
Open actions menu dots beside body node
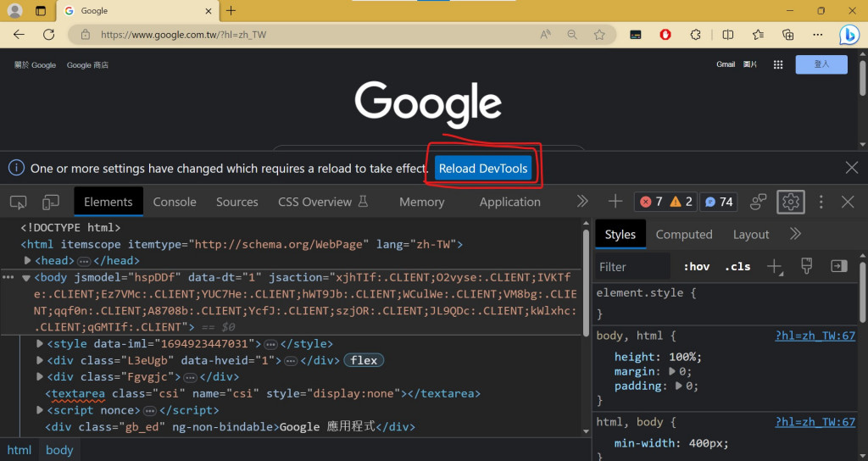8,277
